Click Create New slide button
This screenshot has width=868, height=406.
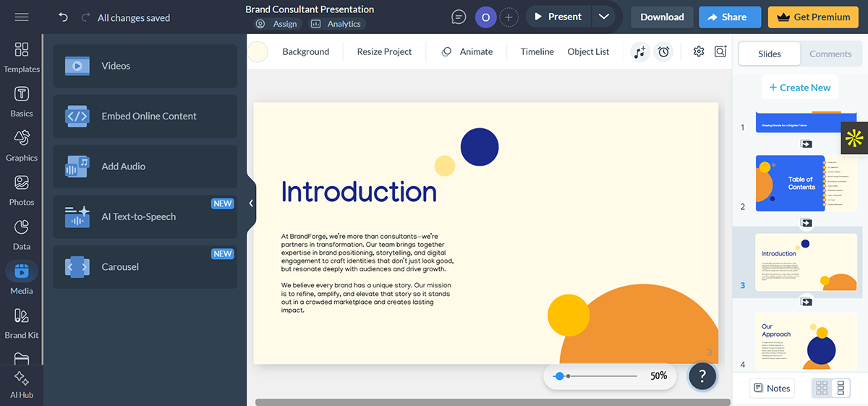click(799, 88)
